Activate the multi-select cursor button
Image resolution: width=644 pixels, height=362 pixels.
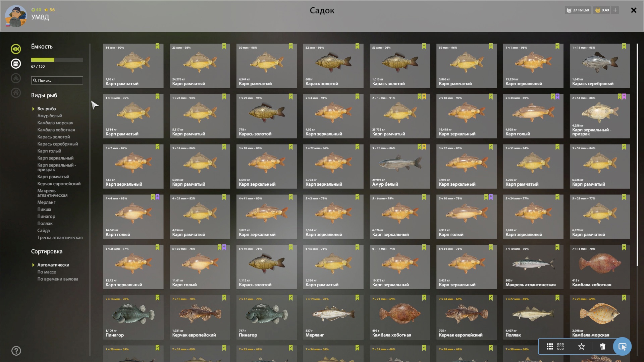click(622, 347)
